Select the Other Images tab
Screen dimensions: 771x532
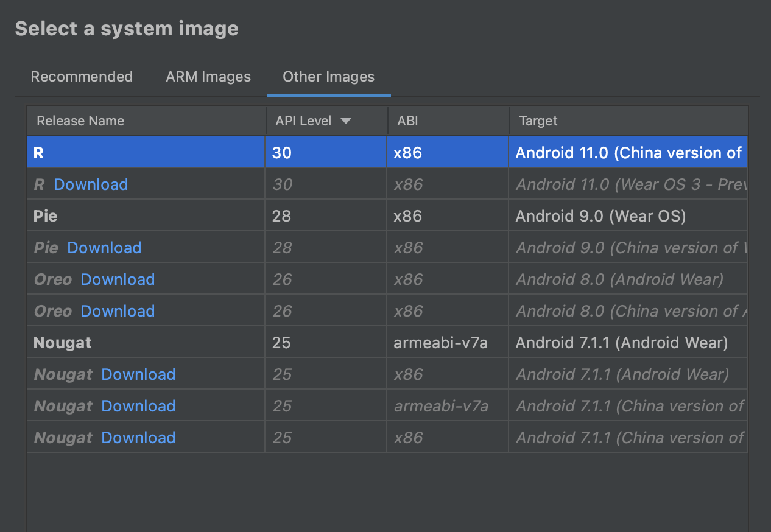click(x=329, y=77)
